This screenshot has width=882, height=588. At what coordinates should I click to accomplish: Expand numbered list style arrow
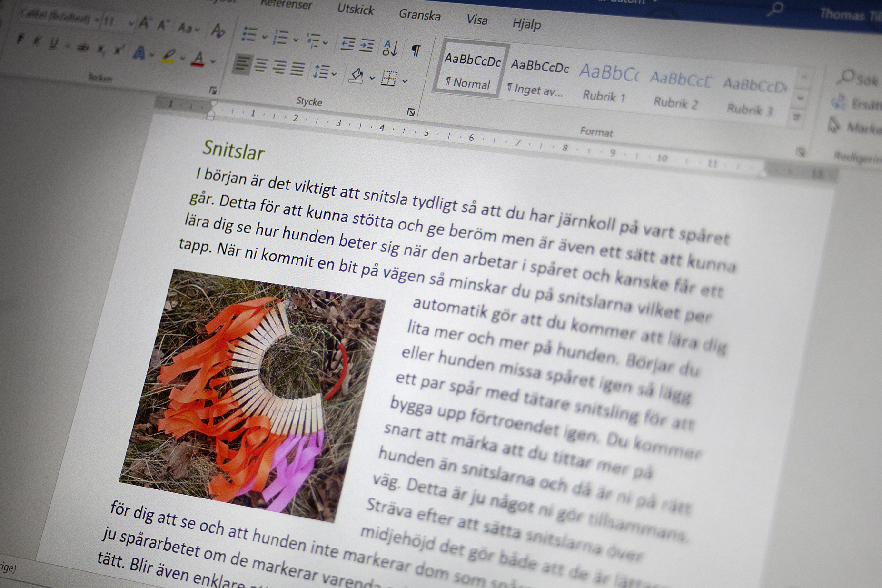coord(296,39)
